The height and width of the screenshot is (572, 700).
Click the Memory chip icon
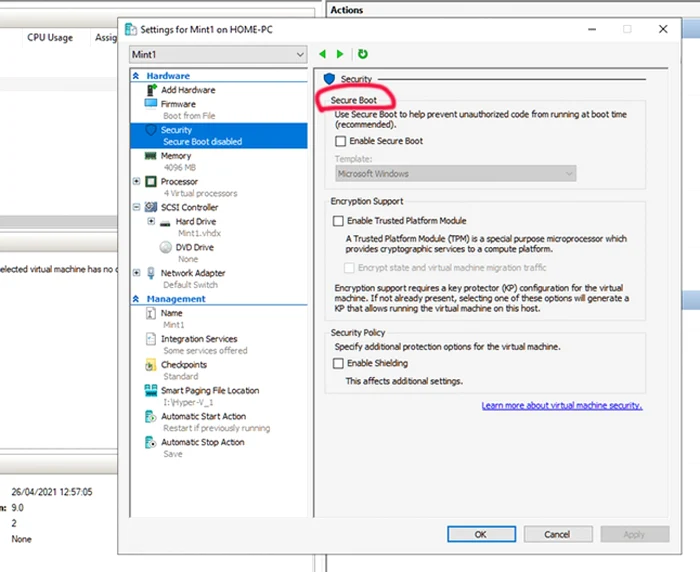click(x=150, y=156)
